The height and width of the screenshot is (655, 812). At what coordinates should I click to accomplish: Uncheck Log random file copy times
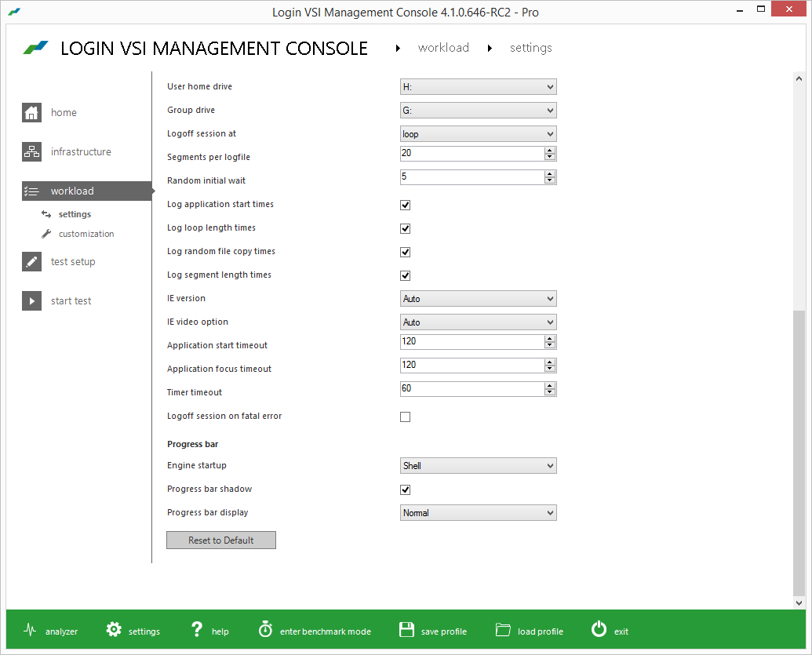(x=406, y=252)
